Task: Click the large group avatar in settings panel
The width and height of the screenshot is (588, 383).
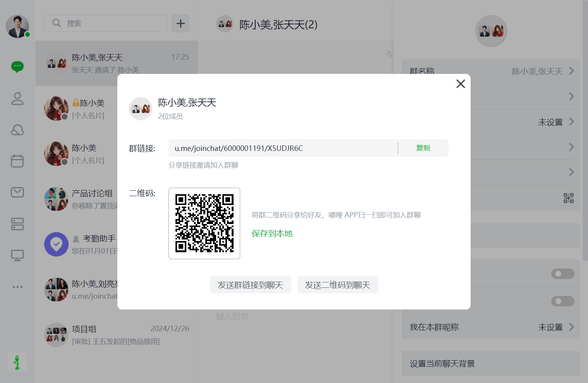Action: click(491, 31)
